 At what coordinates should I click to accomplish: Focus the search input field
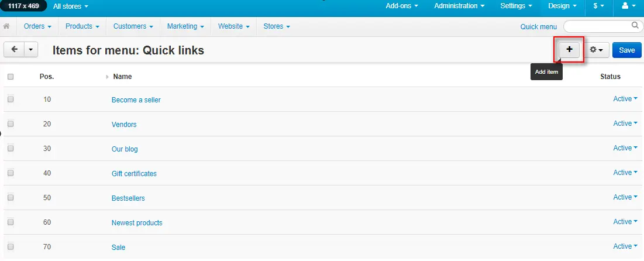(597, 26)
